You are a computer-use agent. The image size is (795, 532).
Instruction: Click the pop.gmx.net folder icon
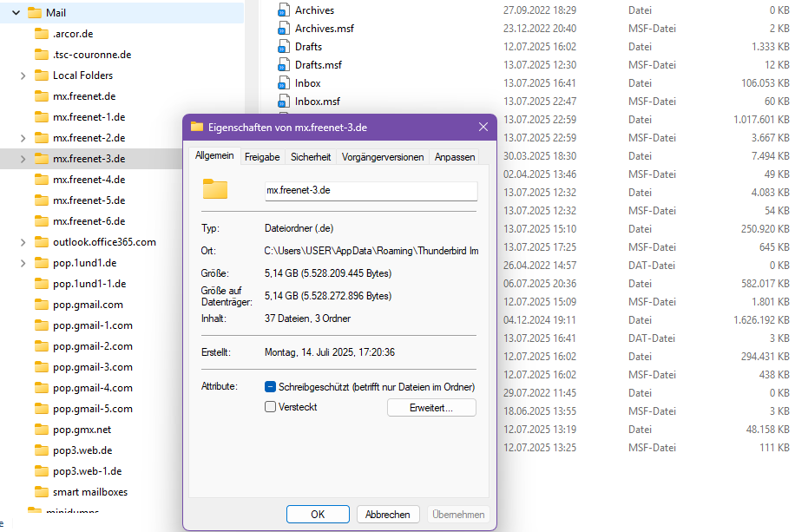(41, 430)
